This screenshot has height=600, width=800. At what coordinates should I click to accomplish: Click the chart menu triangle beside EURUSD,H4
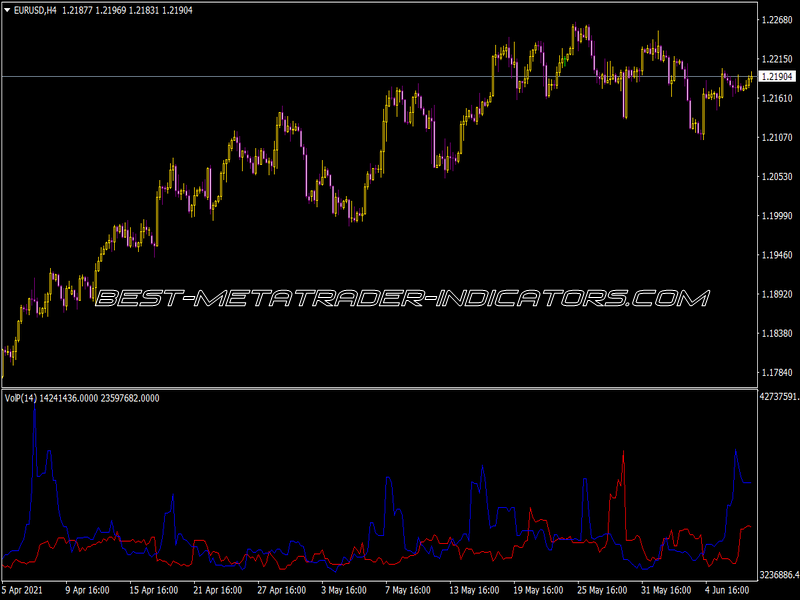(x=7, y=10)
